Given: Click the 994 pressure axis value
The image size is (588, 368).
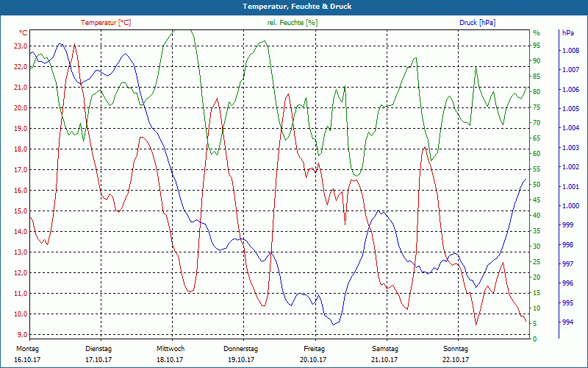Looking at the screenshot, I should [568, 322].
